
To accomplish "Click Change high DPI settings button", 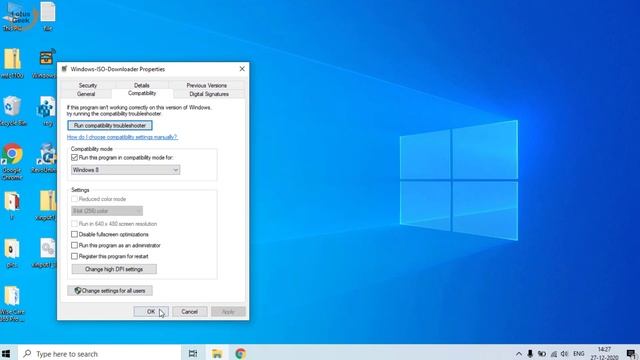I will click(114, 269).
